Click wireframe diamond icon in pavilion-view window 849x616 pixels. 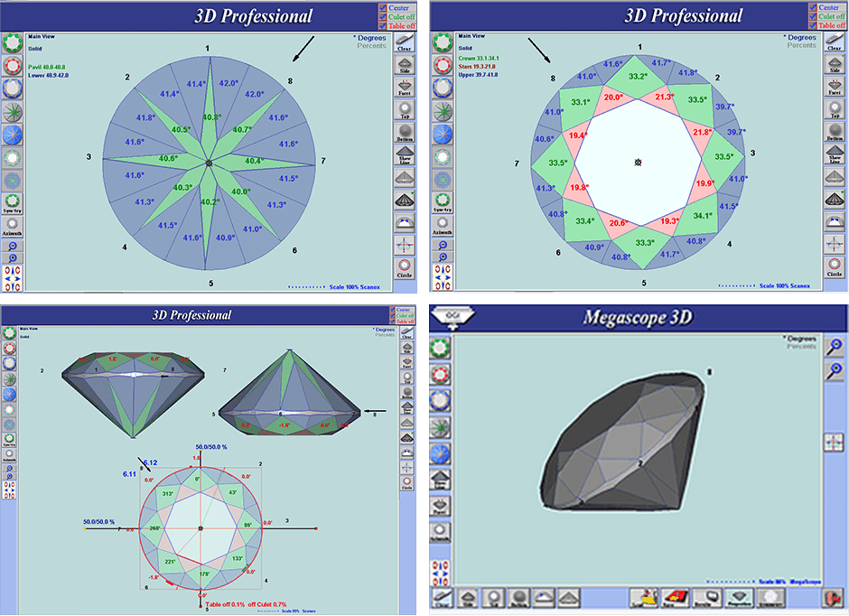pos(405,200)
